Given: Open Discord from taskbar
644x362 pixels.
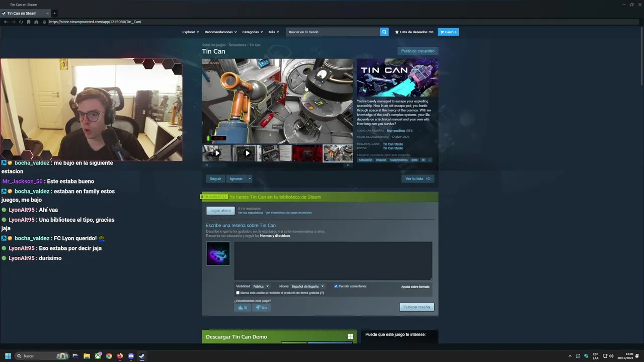Looking at the screenshot, I should (x=131, y=356).
